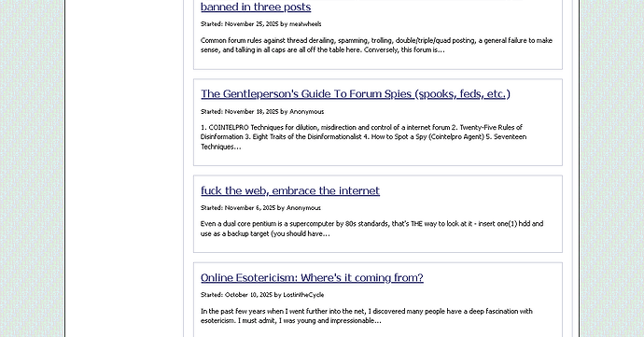Click 'Started: November 25, 2025 by meatwheels' line

point(260,24)
